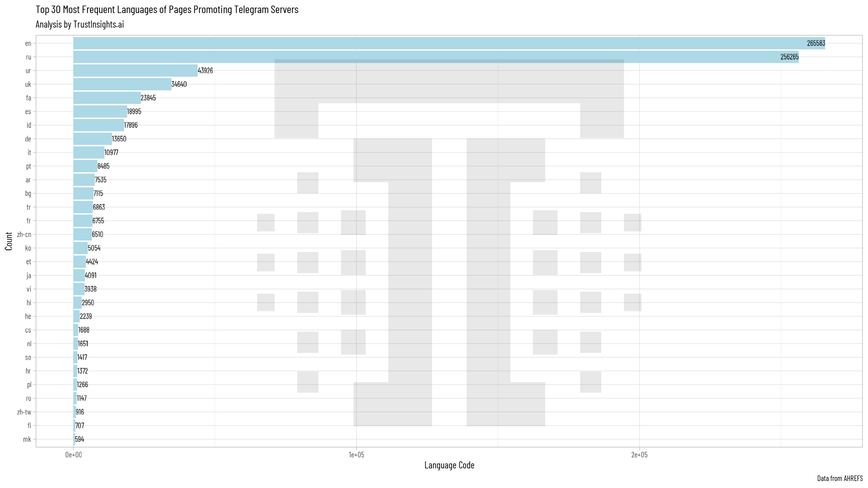Click the 'ko' axis label
This screenshot has height=488, width=868.
click(28, 248)
